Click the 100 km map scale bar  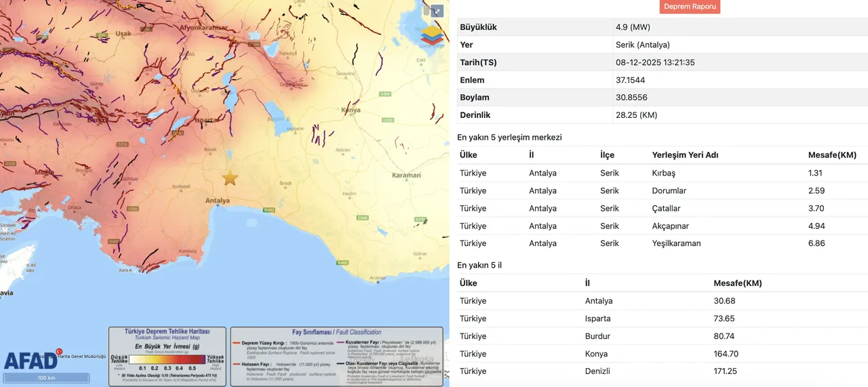(x=46, y=378)
